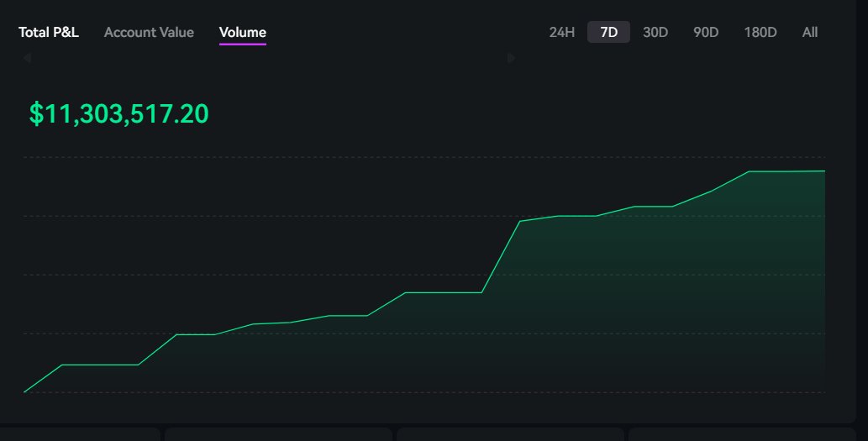
Task: Open the Account Value tab
Action: 149,32
